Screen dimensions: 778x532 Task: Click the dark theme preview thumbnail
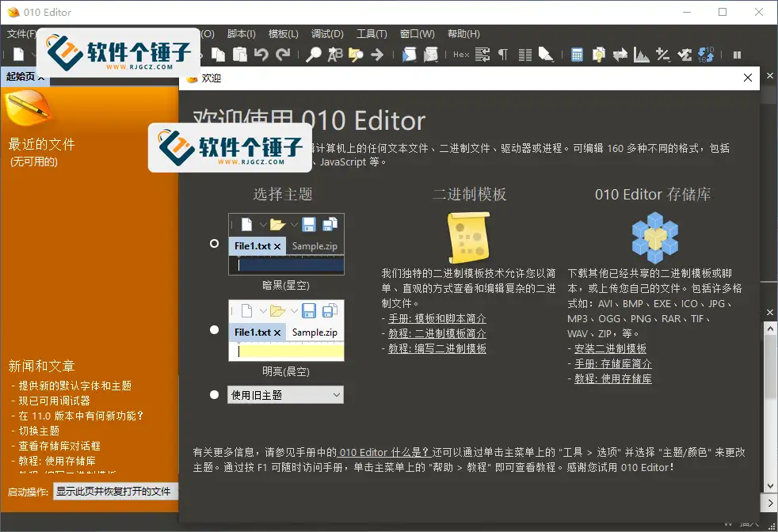(x=286, y=244)
